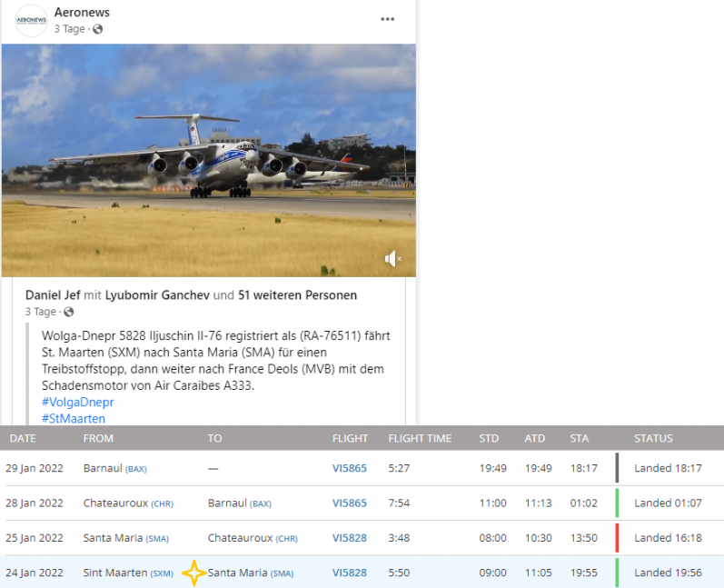Show the 51 weiteren Personen list
The height and width of the screenshot is (588, 724).
click(297, 295)
